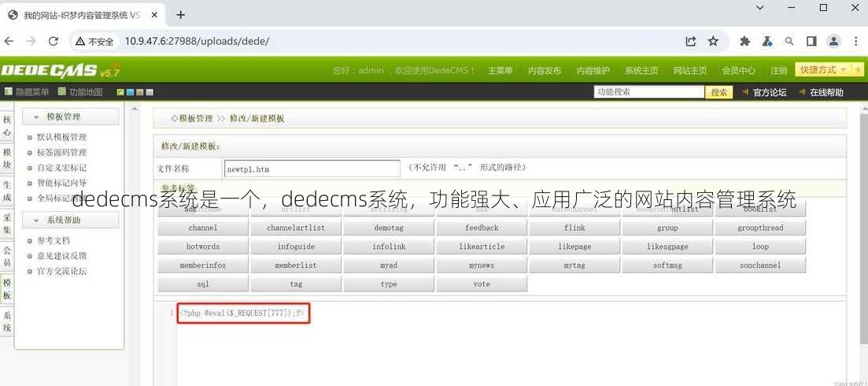Viewport: 868px width, 386px height.
Task: Click the feedback tag button
Action: point(482,228)
